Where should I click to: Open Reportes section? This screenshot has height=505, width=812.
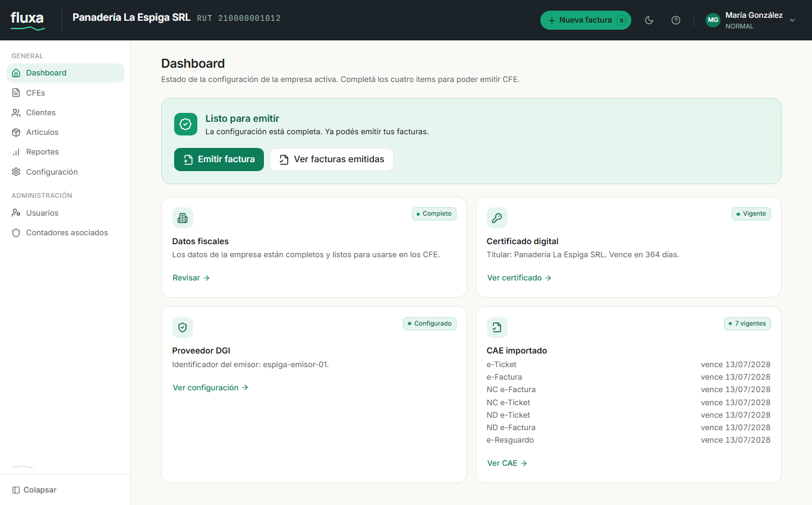click(65, 151)
